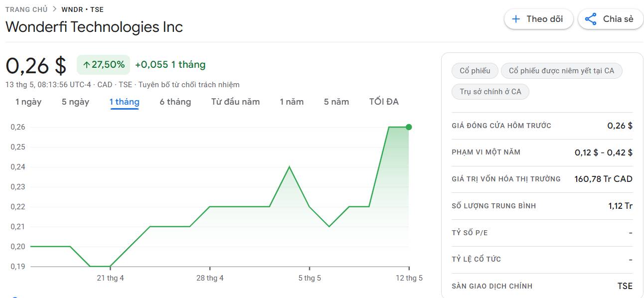Open the Trụ sở chính ở CA chip

(490, 92)
